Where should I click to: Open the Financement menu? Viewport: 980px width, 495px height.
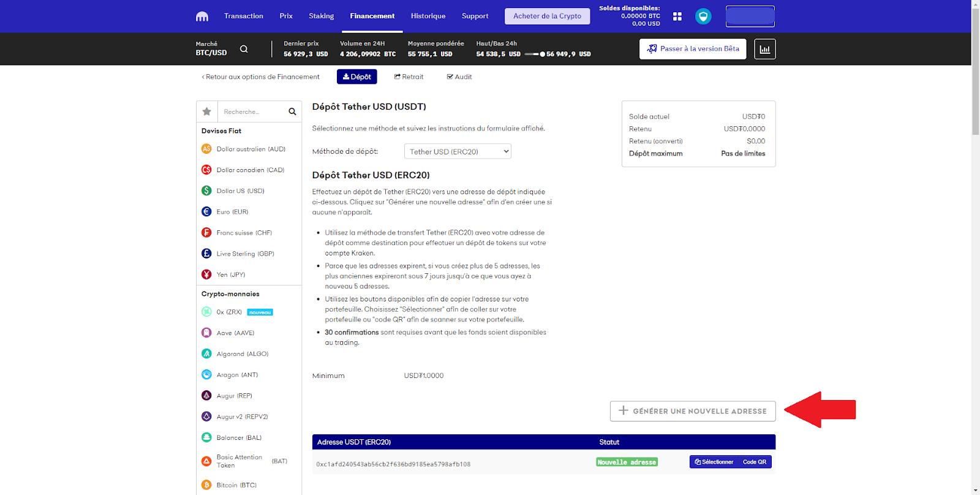(372, 16)
